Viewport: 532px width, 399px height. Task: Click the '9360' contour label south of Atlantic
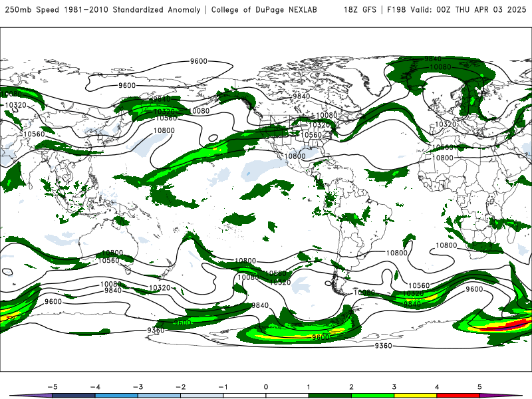click(x=384, y=346)
